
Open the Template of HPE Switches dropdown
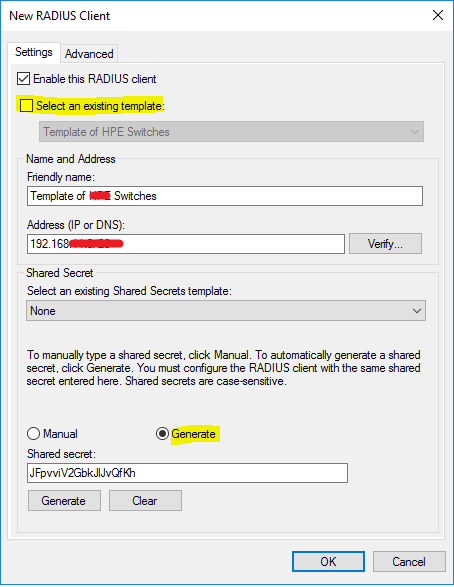pyautogui.click(x=231, y=132)
